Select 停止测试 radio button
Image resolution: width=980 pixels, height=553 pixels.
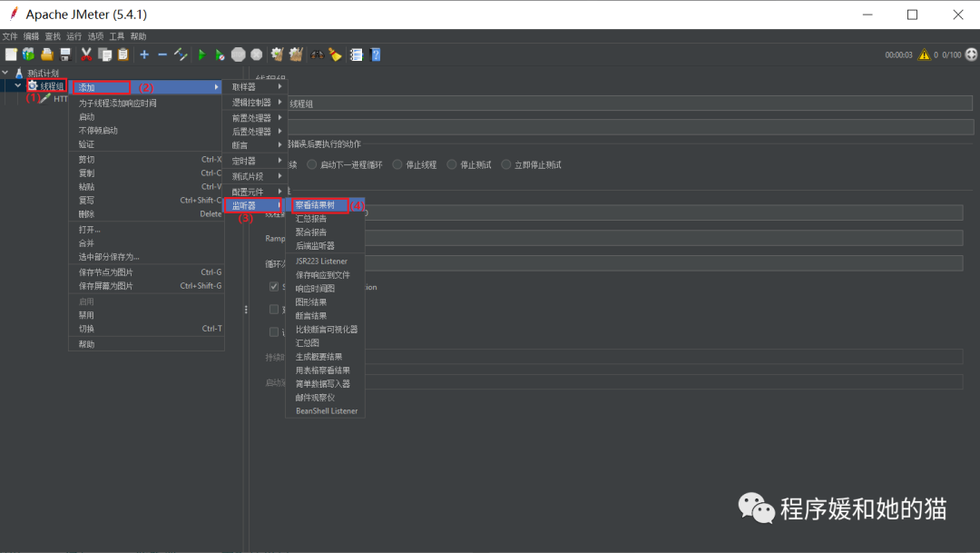point(452,164)
